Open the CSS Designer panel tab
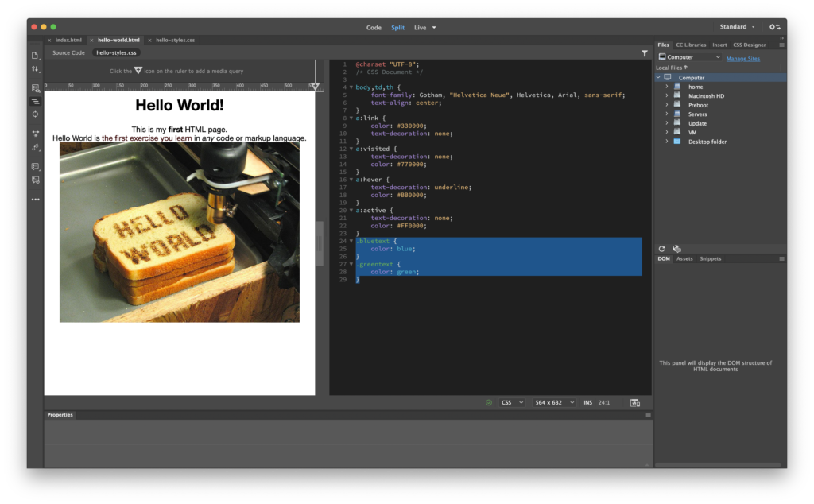814x504 pixels. click(749, 45)
